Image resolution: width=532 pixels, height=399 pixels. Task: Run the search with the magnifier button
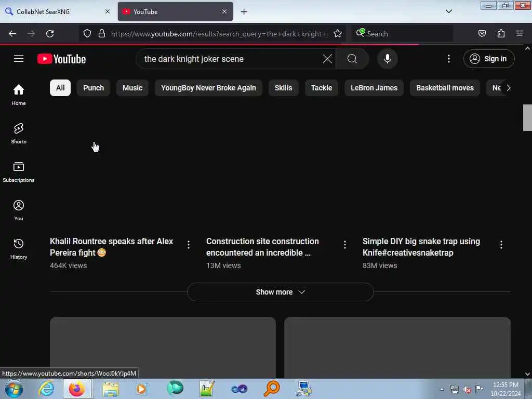coord(352,59)
